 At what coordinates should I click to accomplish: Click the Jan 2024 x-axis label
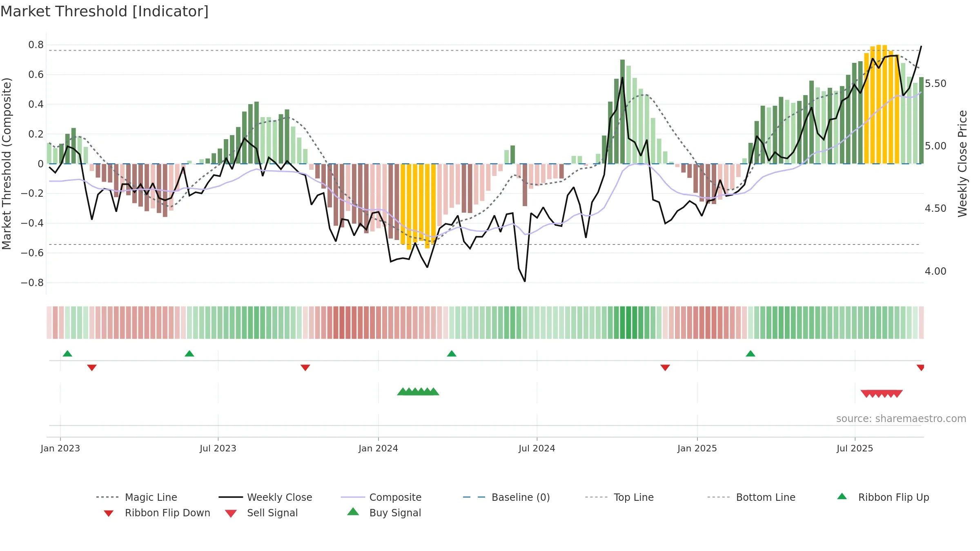coord(379,448)
